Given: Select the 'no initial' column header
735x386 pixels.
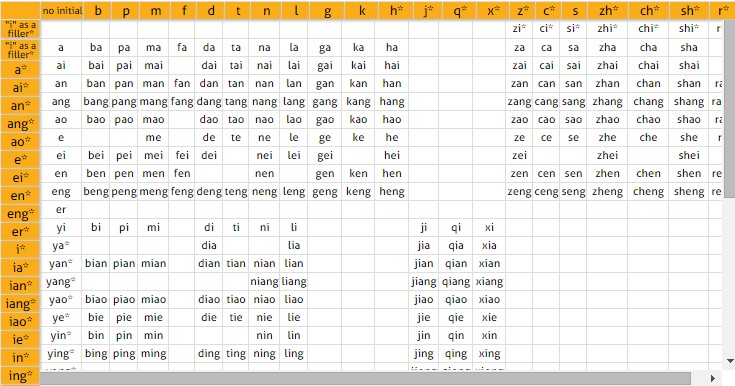Looking at the screenshot, I should pos(61,11).
